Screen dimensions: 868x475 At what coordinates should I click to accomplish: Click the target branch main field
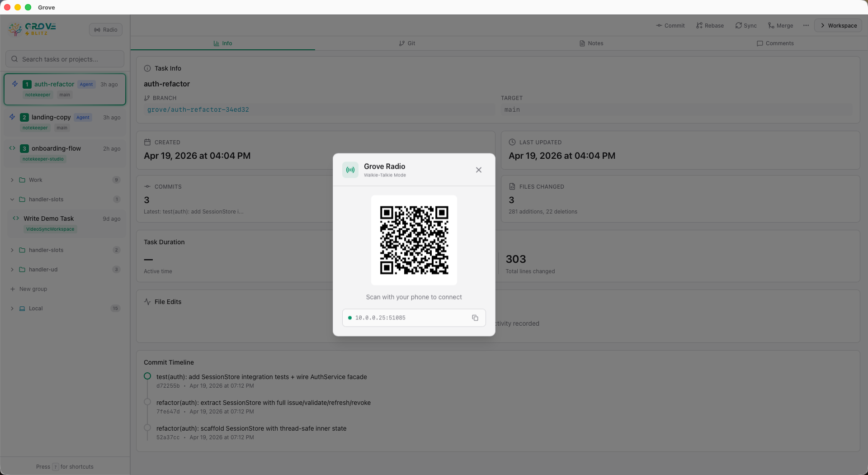677,110
